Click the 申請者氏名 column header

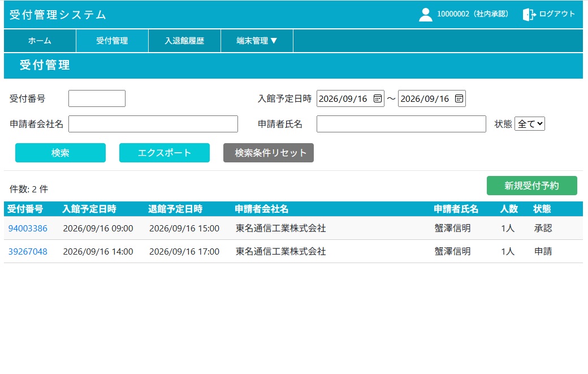[456, 209]
